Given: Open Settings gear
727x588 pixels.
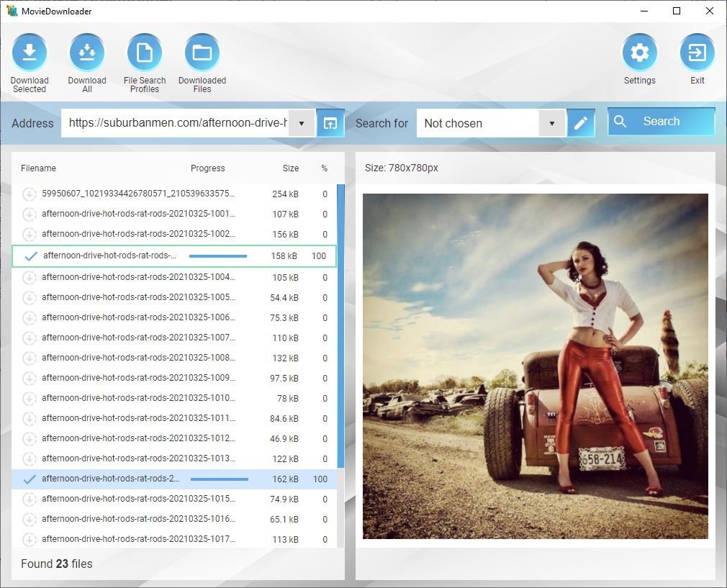Looking at the screenshot, I should tap(639, 53).
